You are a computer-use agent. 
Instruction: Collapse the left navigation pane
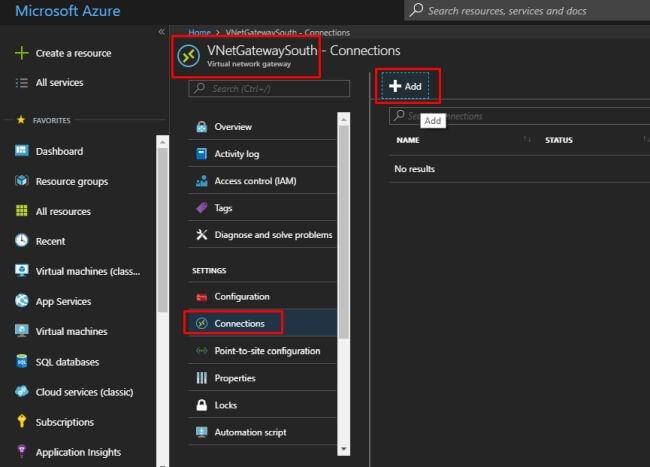pos(161,31)
